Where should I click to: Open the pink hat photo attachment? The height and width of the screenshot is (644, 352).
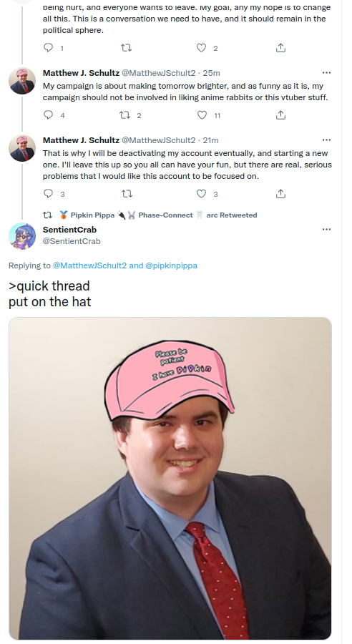pyautogui.click(x=170, y=478)
